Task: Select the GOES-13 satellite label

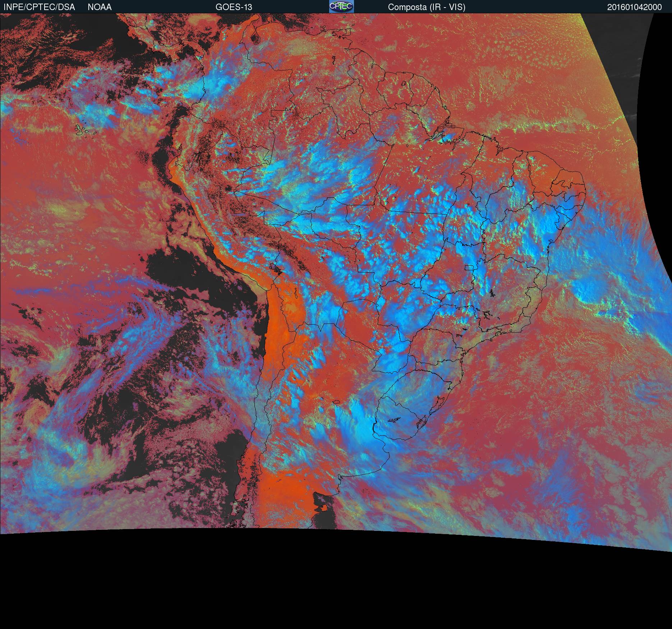Action: pos(234,7)
